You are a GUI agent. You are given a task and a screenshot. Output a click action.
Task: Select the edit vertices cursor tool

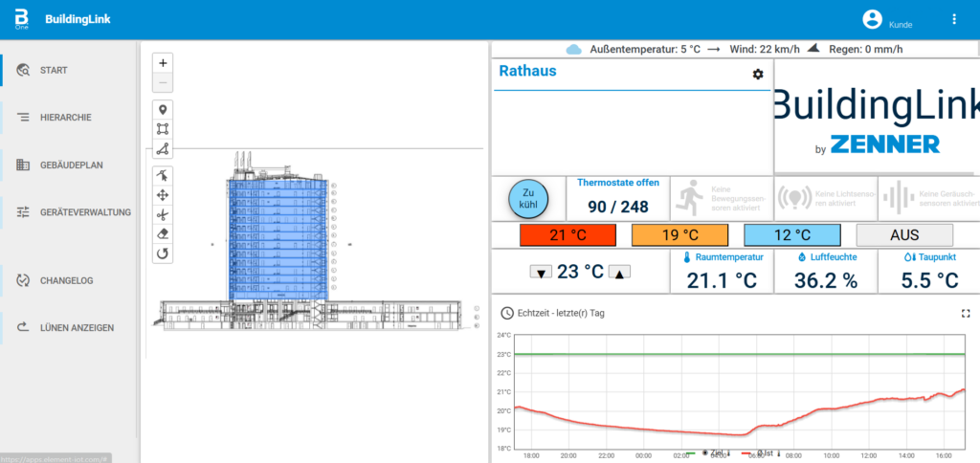click(x=163, y=176)
